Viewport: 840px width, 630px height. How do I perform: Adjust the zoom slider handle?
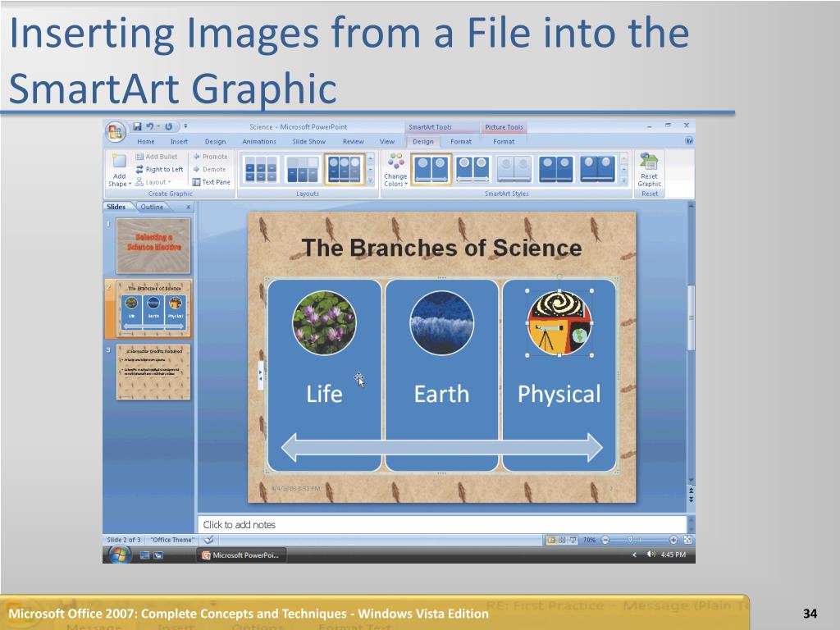(x=631, y=540)
